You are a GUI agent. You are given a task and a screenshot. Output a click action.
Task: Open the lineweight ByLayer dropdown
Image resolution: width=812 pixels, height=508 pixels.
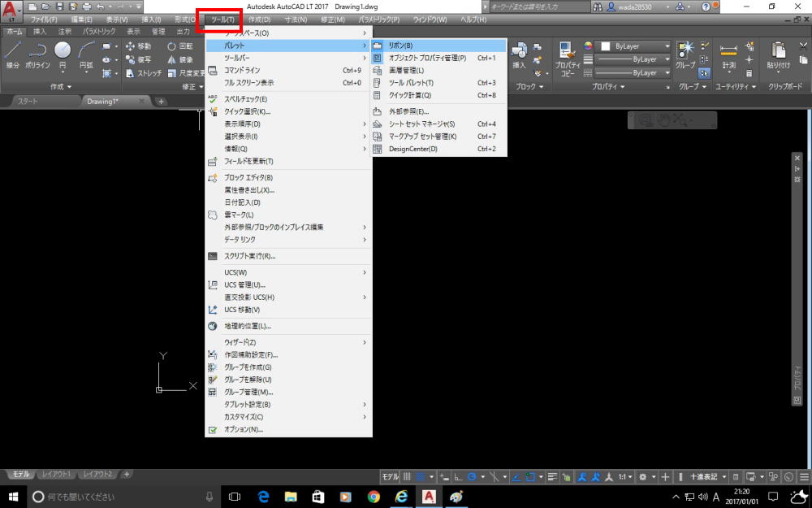634,59
